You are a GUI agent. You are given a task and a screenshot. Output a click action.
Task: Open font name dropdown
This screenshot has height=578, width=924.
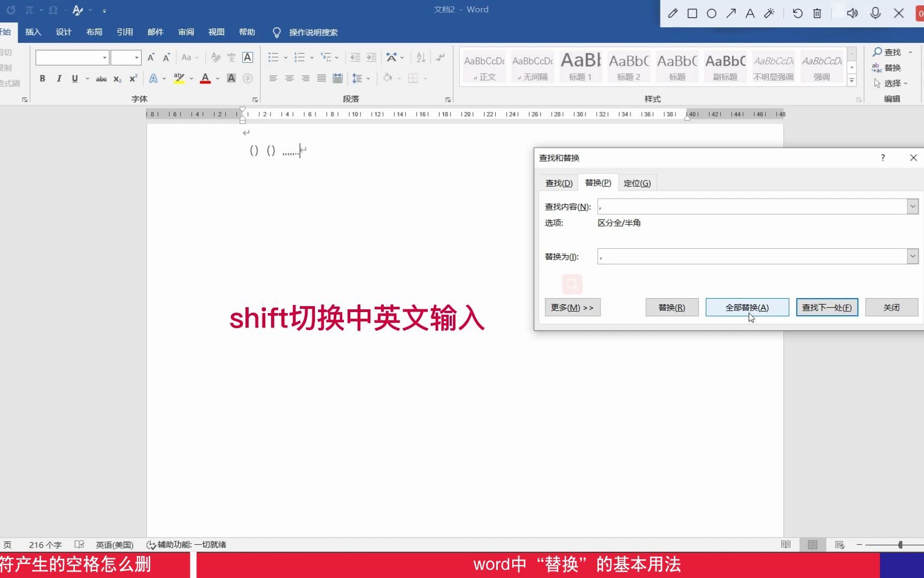(105, 57)
